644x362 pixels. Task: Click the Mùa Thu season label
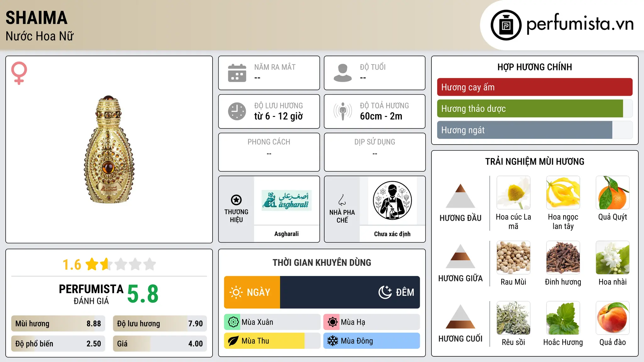(255, 341)
